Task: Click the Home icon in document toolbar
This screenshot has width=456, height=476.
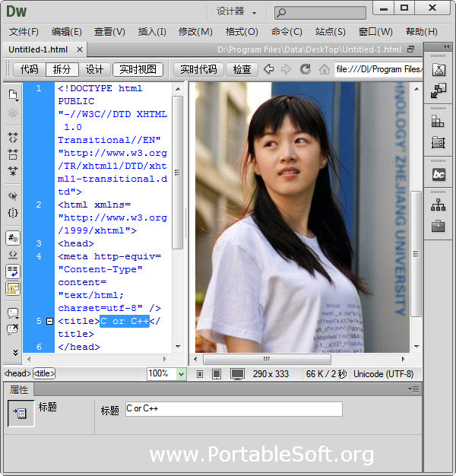Action: [x=324, y=69]
